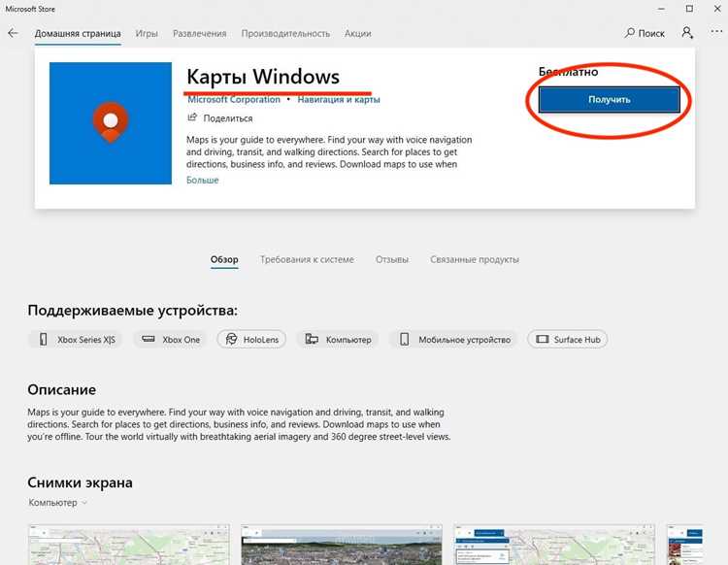Click the Снимки экрана heading
The image size is (728, 565).
point(80,482)
